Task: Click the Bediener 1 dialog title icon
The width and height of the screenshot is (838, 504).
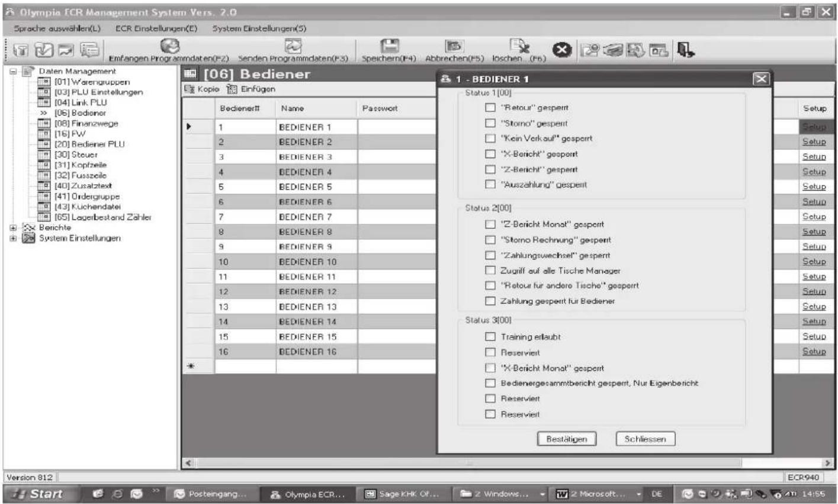Action: pos(446,79)
